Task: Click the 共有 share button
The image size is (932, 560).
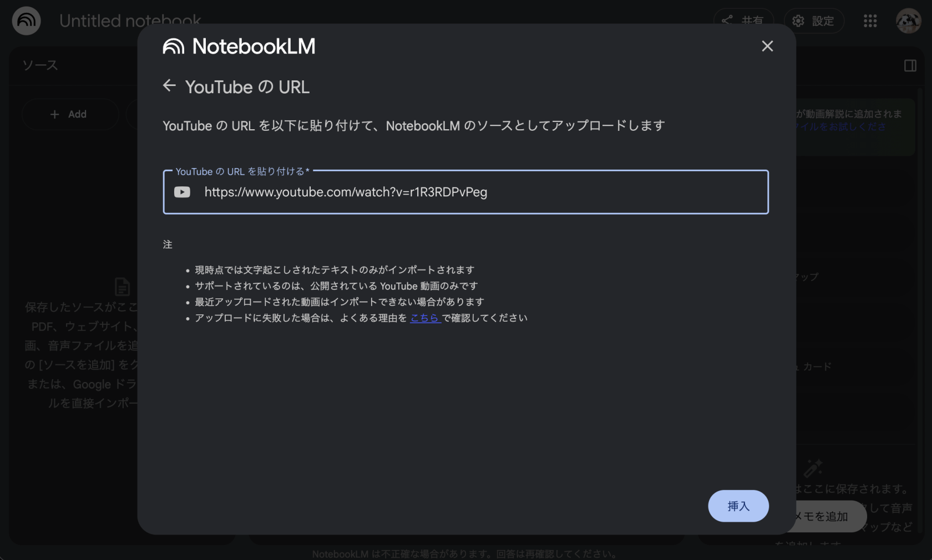Action: click(743, 18)
